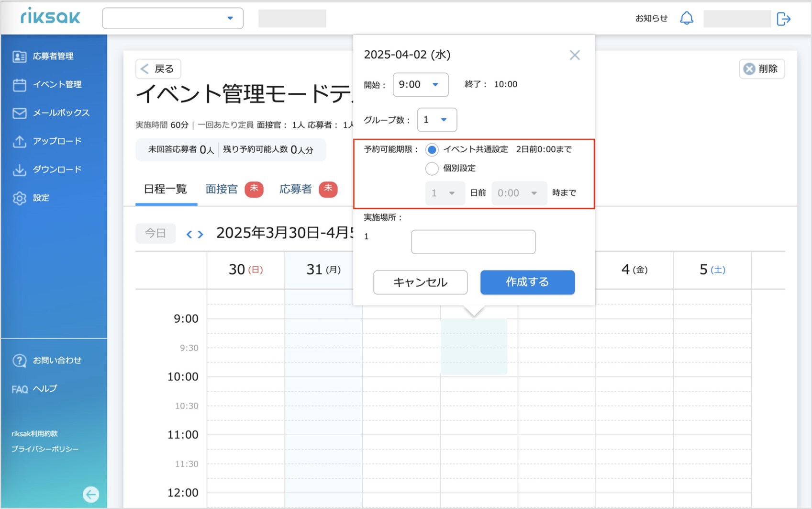Image resolution: width=812 pixels, height=509 pixels.
Task: Click the FAQ help icon
Action: [x=19, y=389]
